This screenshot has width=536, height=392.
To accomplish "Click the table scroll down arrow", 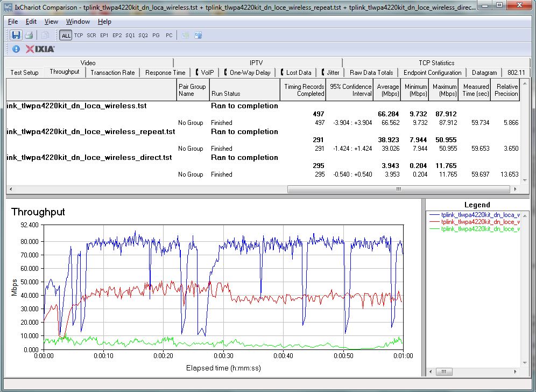I will tap(525, 180).
